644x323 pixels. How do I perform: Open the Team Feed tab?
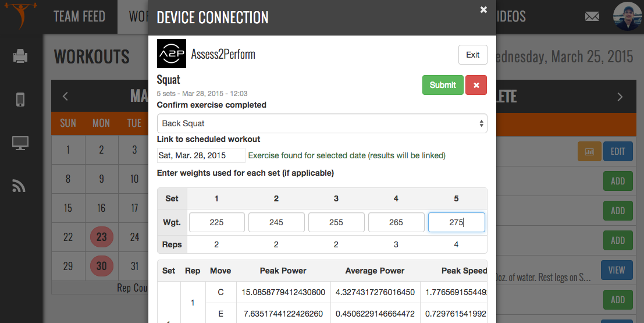point(79,16)
